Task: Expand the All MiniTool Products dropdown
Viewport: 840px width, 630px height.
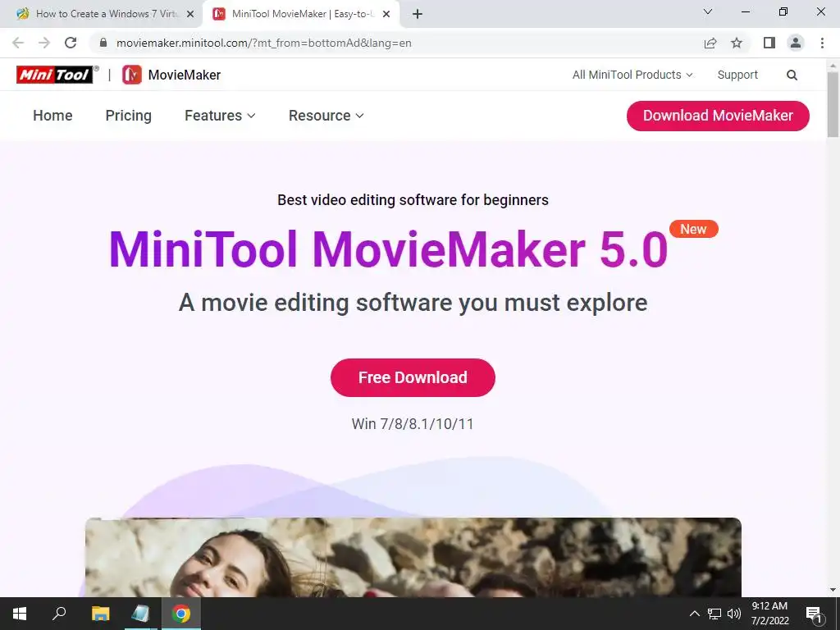Action: [x=632, y=75]
